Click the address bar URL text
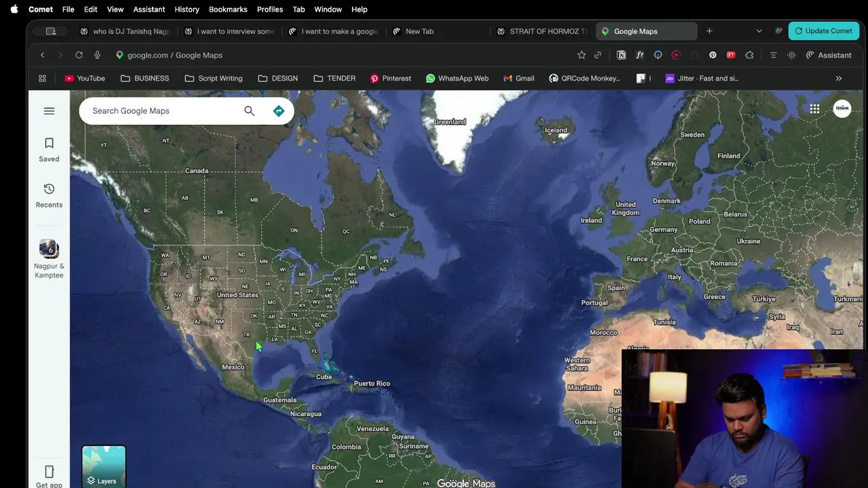This screenshot has height=488, width=868. (175, 55)
